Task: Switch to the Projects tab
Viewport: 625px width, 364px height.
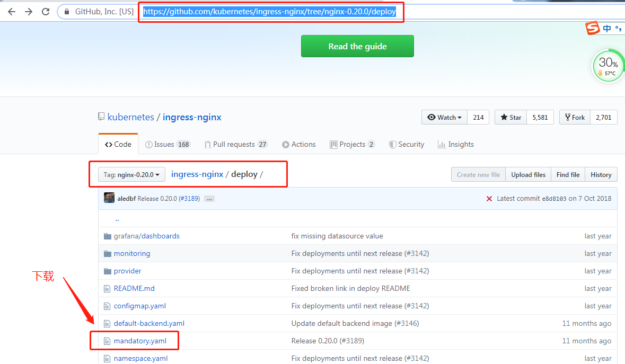Action: click(353, 144)
